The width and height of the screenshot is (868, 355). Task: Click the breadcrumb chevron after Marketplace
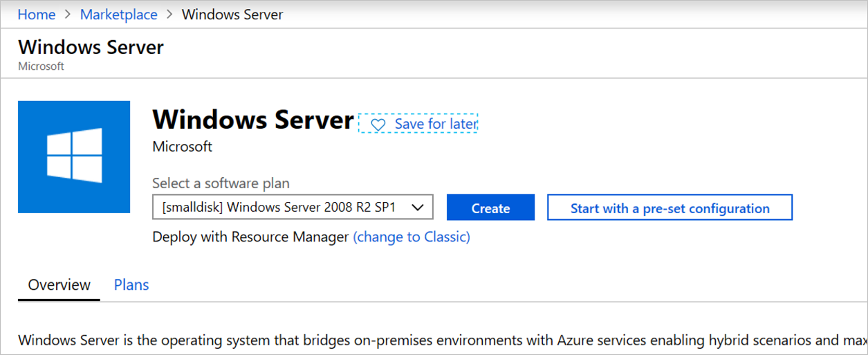coord(169,15)
